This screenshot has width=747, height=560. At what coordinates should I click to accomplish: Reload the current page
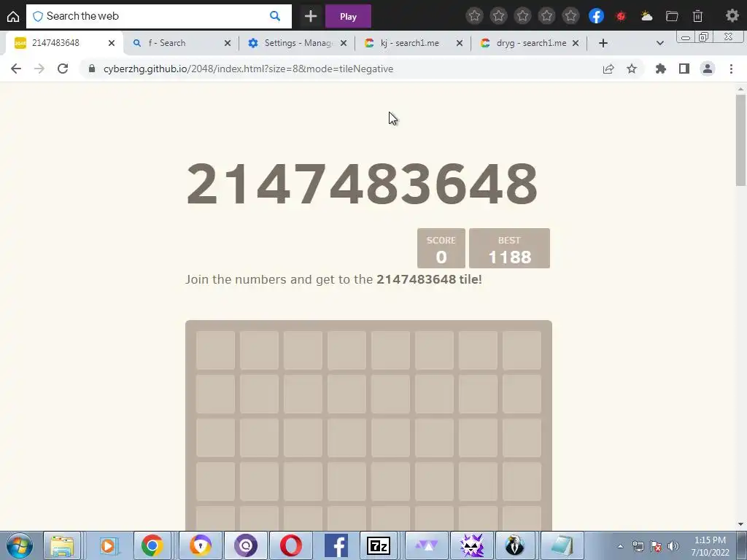point(63,69)
